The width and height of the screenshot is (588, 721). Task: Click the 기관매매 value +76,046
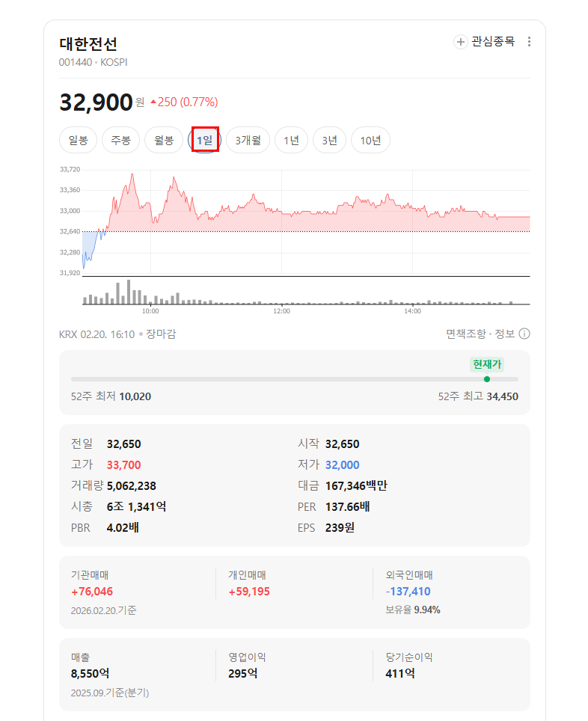pyautogui.click(x=92, y=592)
